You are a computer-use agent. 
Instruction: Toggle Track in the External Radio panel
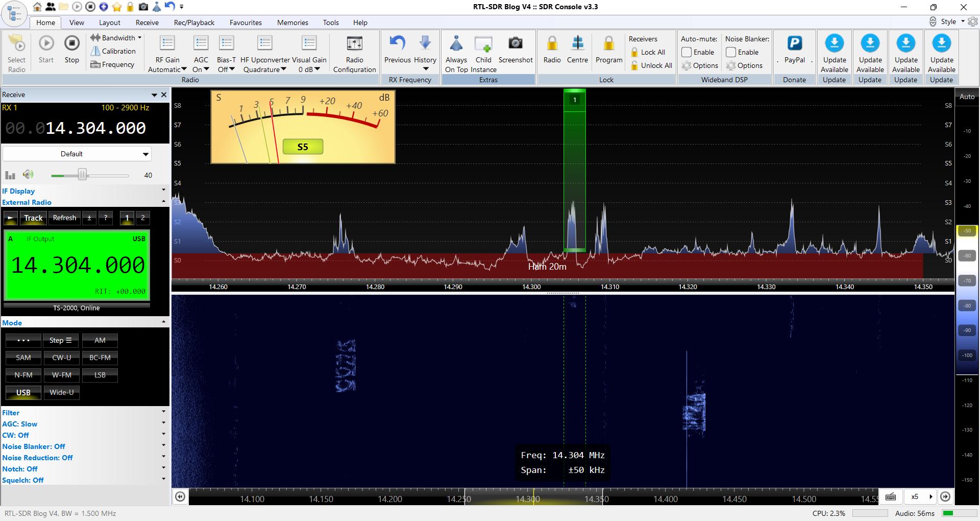coord(33,218)
